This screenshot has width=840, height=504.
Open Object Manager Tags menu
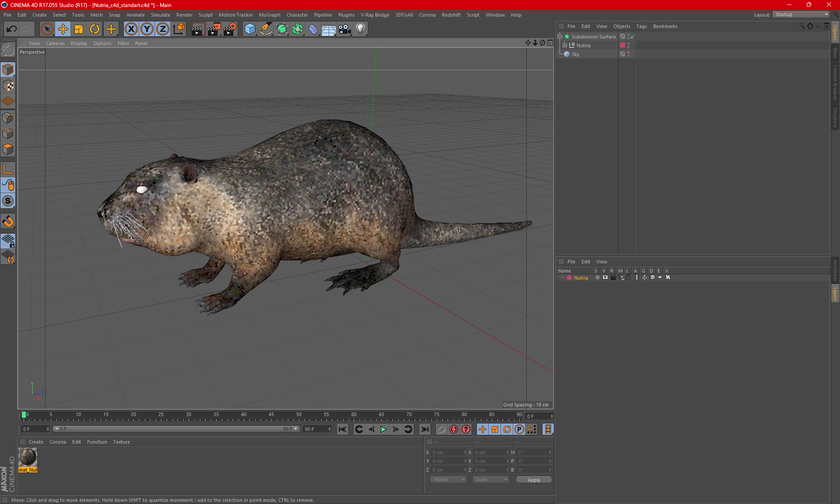(641, 26)
